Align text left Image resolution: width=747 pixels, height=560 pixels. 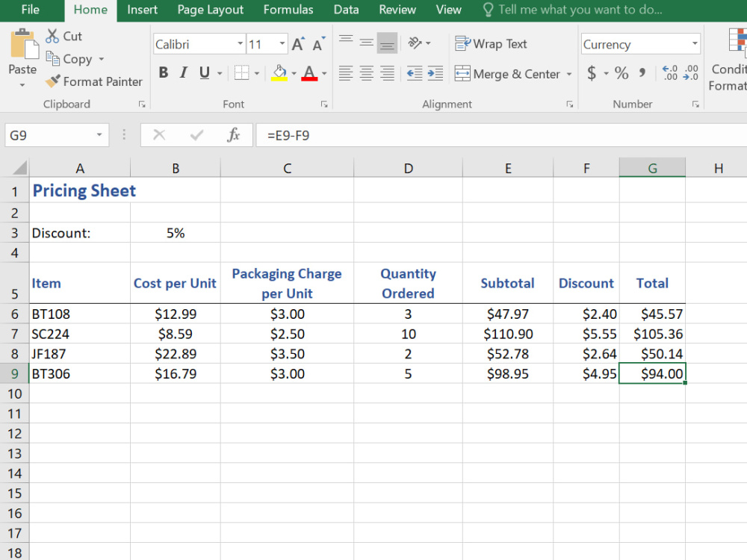click(x=346, y=73)
